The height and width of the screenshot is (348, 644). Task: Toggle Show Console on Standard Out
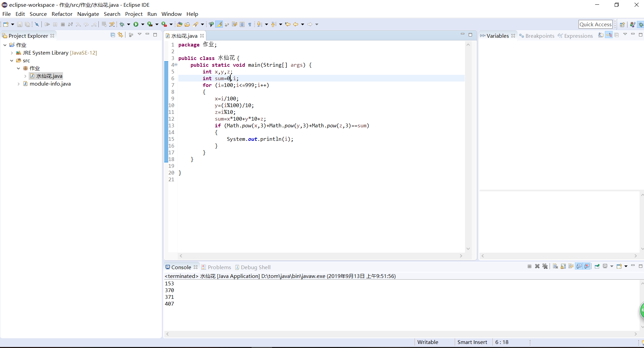(579, 266)
